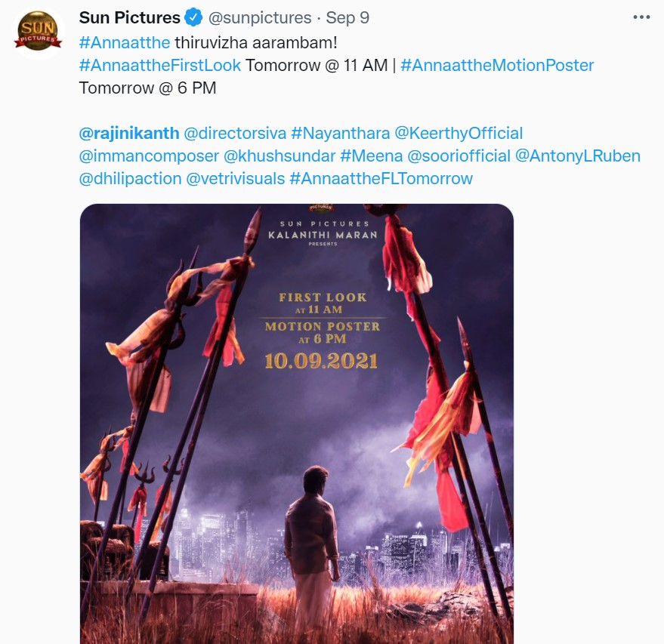This screenshot has height=644, width=664.
Task: View the Annaatthe poster image attachment
Action: (x=300, y=423)
